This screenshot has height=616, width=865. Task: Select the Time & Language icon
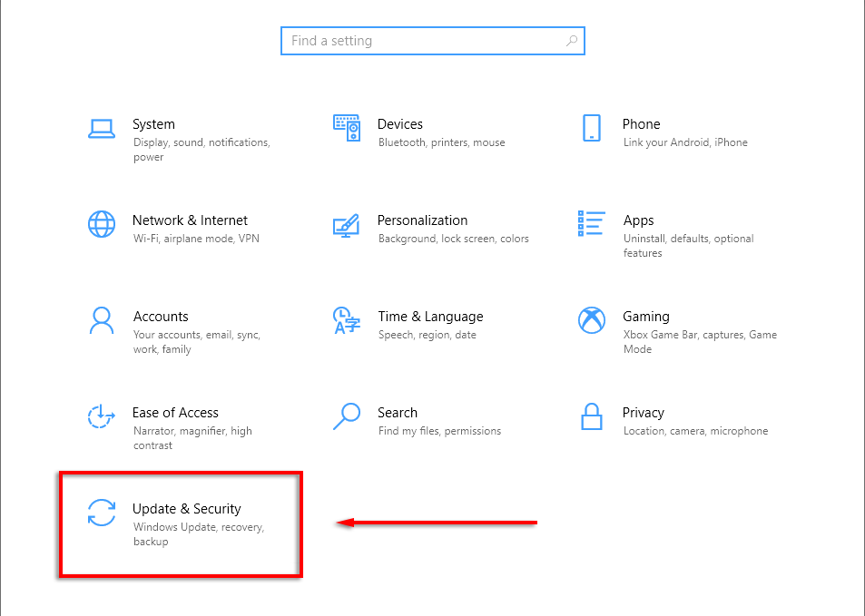click(x=347, y=320)
